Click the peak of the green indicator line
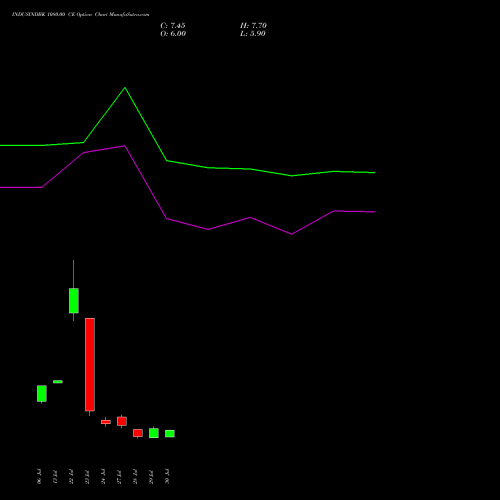Viewport: 500px width, 500px height. tap(125, 88)
